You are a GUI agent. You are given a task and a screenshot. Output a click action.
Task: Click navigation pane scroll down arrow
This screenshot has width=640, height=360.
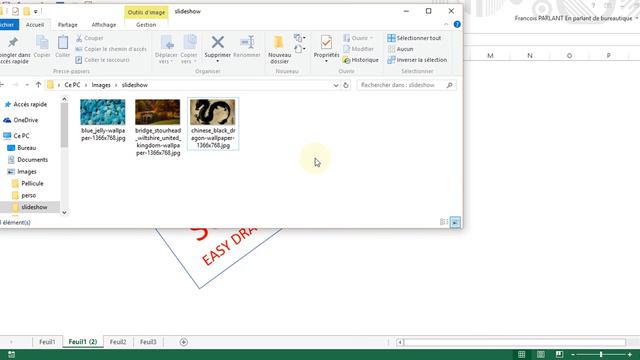(64, 212)
